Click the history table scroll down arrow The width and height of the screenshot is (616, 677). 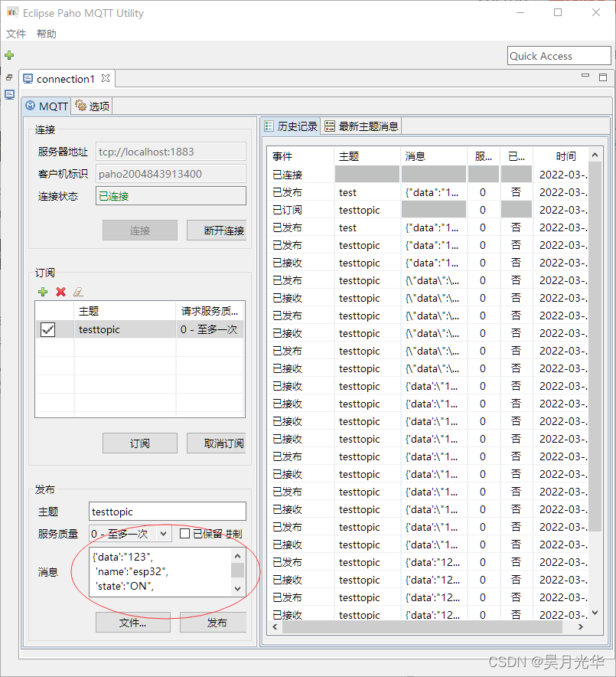click(x=595, y=613)
